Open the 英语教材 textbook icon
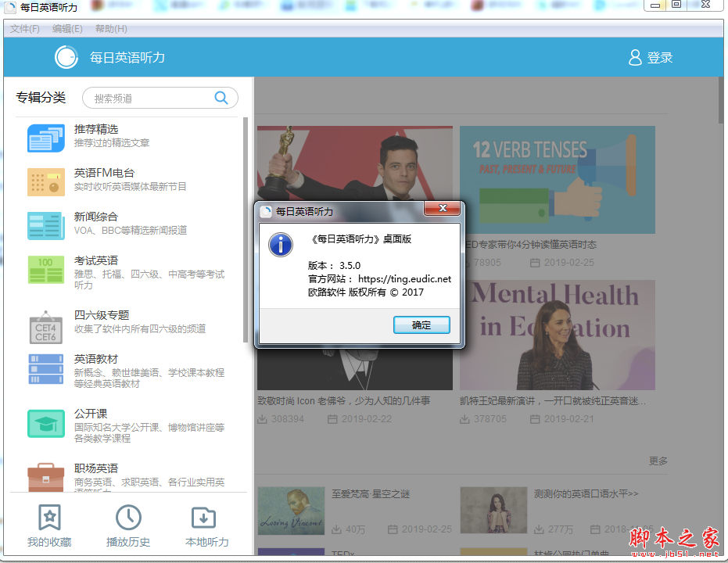The height and width of the screenshot is (563, 728). (46, 369)
